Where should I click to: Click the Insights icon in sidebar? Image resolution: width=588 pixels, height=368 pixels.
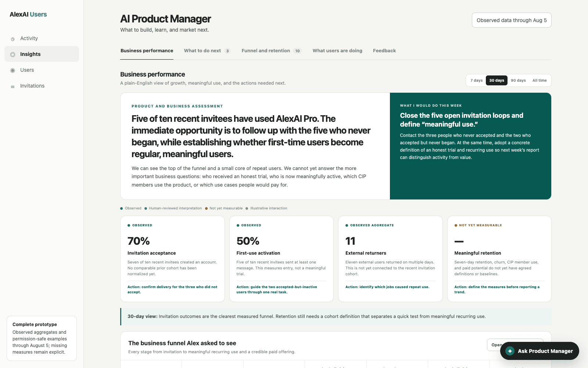coord(12,54)
